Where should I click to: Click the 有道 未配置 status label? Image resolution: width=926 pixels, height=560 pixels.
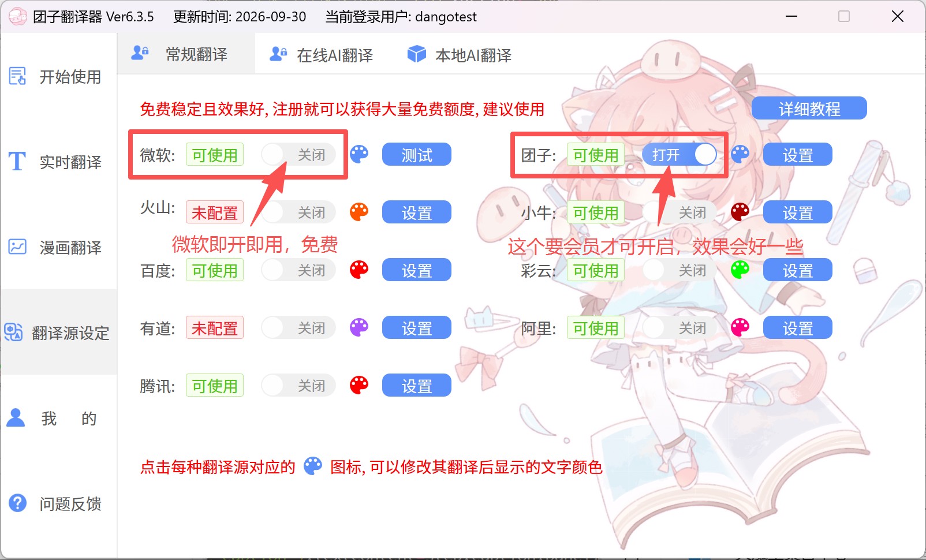pyautogui.click(x=215, y=328)
